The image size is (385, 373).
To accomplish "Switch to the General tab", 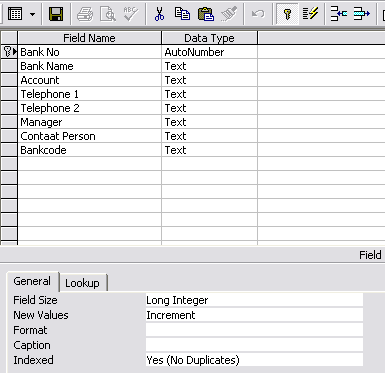I will coord(32,281).
